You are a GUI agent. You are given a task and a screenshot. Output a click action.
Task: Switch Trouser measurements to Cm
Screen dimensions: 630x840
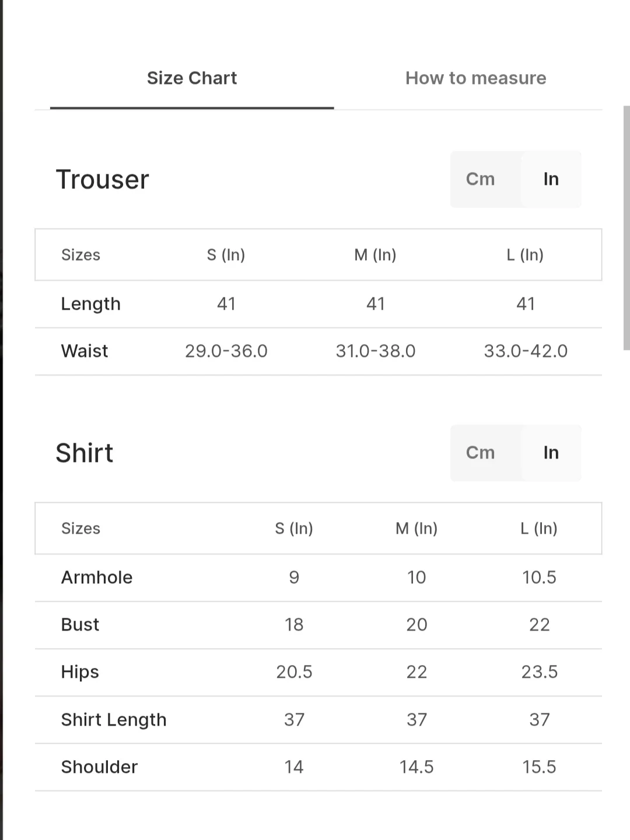point(480,179)
